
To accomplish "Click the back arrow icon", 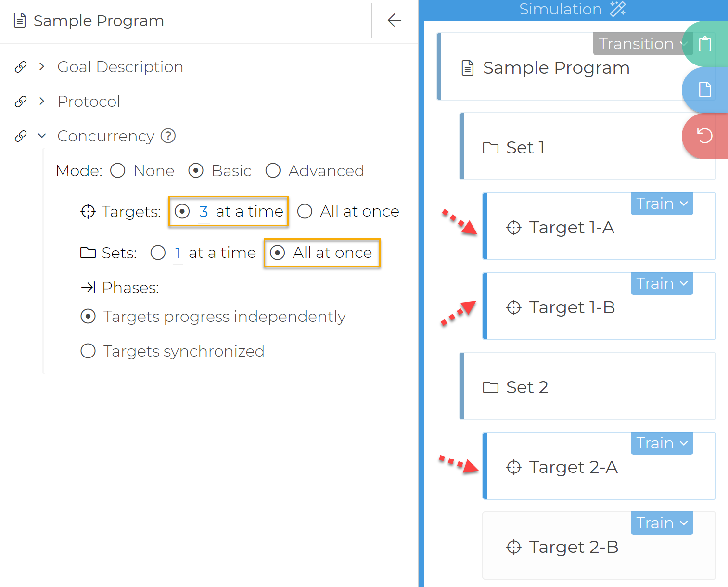I will pos(395,20).
